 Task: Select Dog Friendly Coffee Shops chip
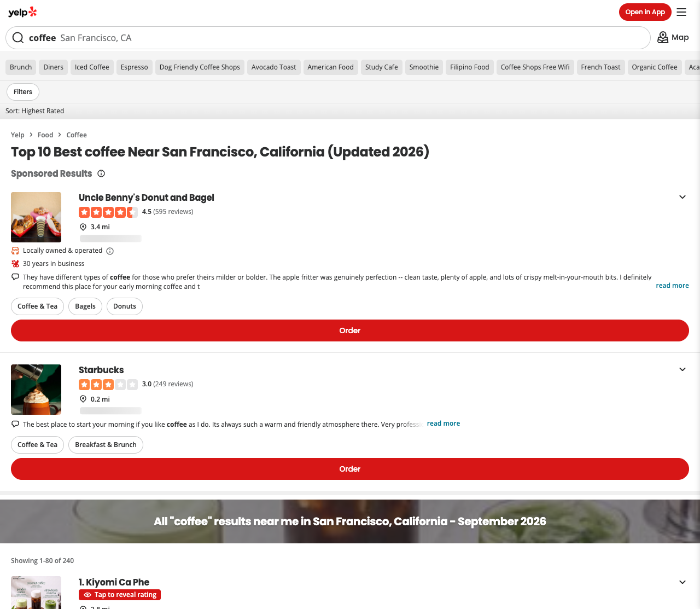(200, 67)
